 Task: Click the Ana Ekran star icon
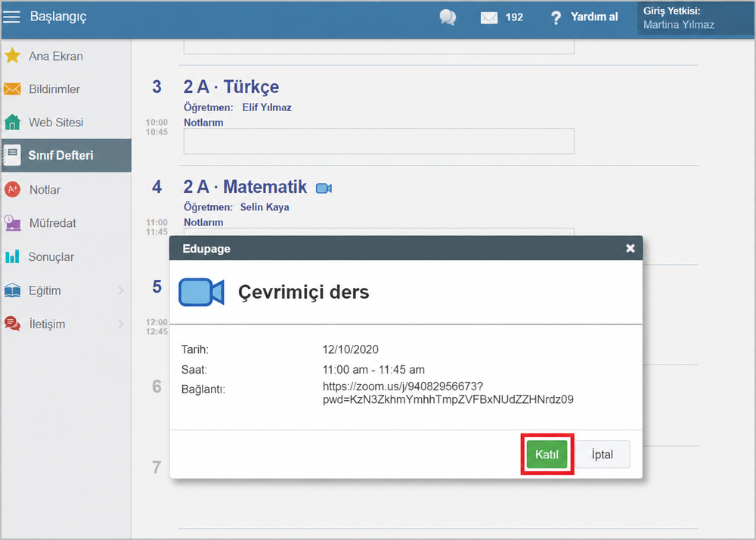pyautogui.click(x=13, y=56)
